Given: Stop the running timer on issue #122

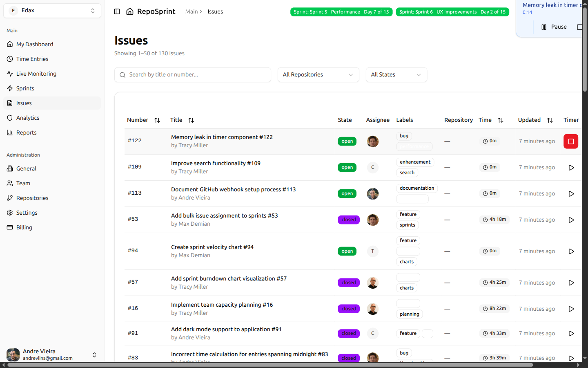Looking at the screenshot, I should (x=570, y=141).
